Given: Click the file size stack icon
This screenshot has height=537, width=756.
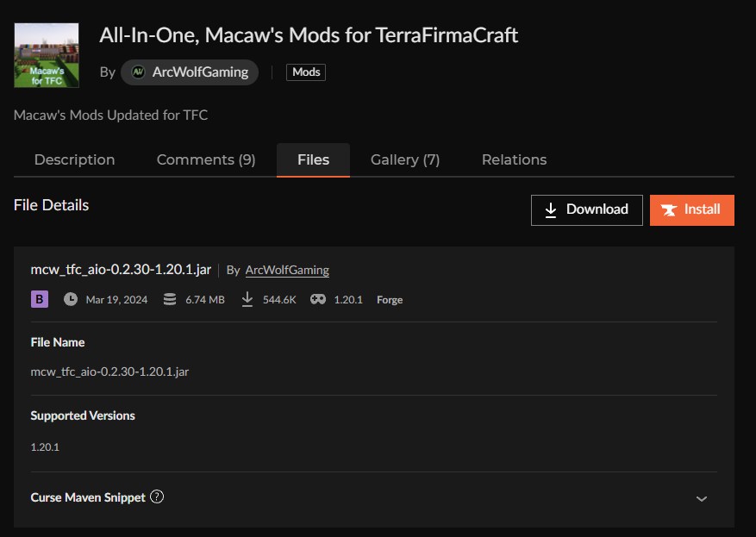Looking at the screenshot, I should 169,300.
